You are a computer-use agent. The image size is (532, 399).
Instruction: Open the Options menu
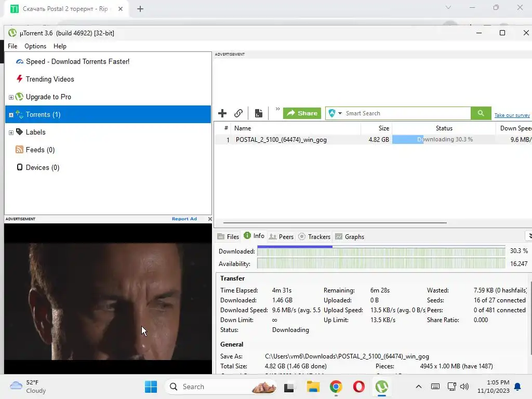35,46
